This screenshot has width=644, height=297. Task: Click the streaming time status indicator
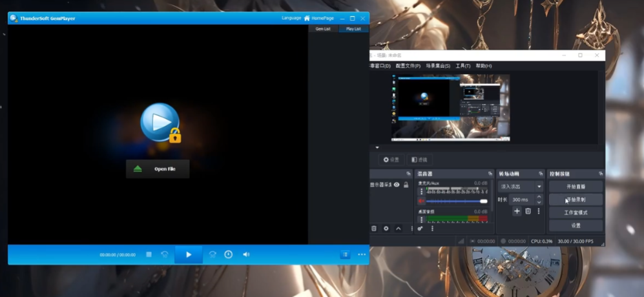tap(483, 241)
